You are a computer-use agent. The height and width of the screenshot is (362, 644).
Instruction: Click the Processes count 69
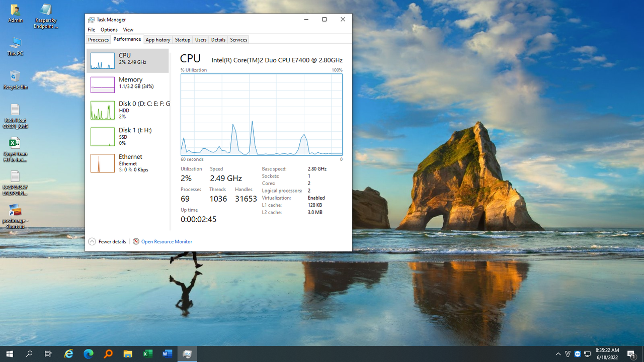(185, 199)
